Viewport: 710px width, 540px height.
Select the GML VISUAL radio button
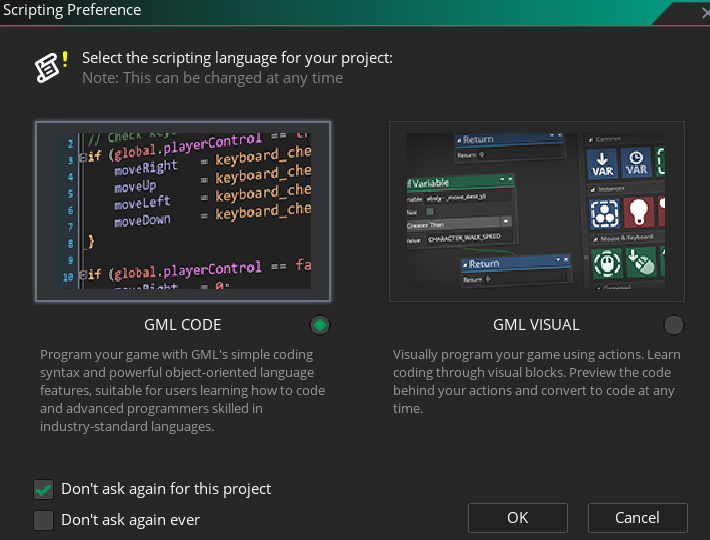(673, 325)
